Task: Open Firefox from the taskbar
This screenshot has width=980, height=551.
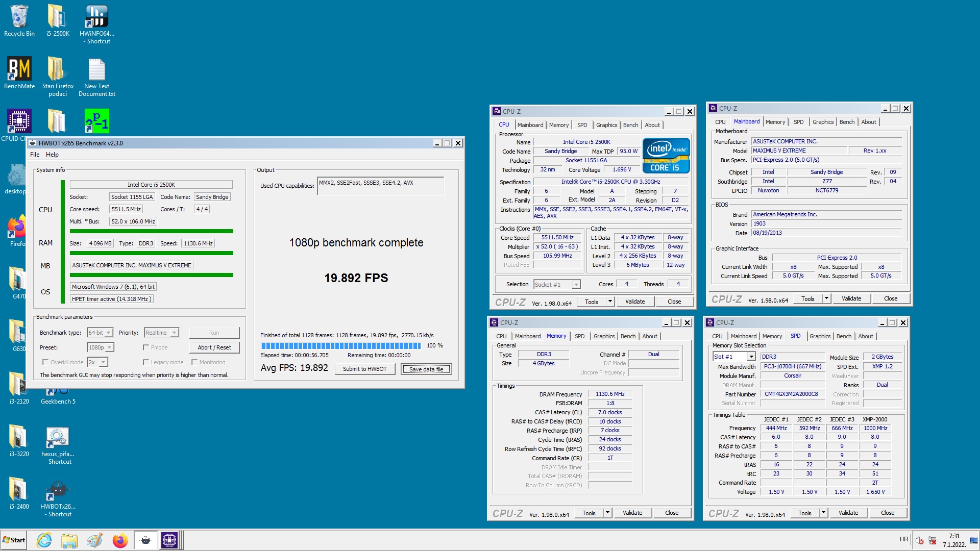Action: click(x=120, y=540)
